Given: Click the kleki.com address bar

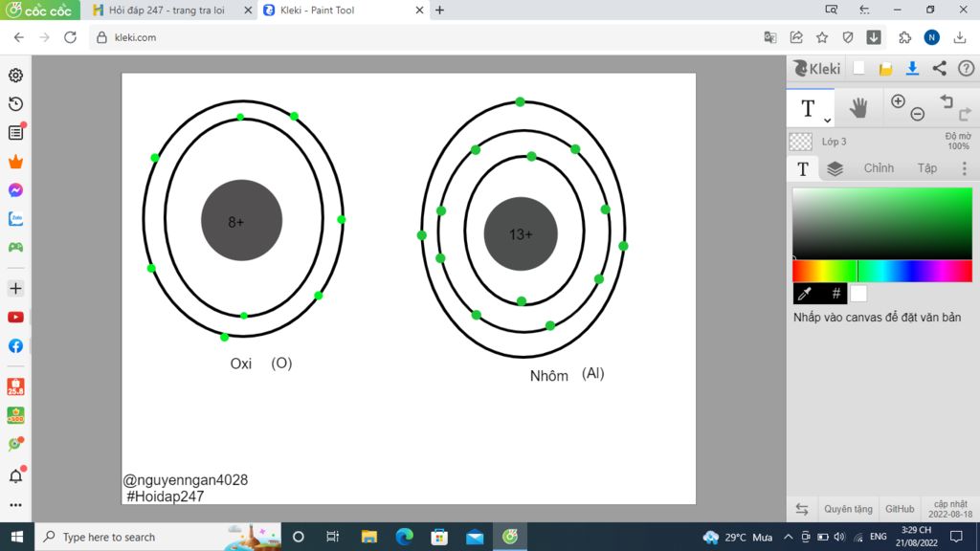Looking at the screenshot, I should point(425,37).
